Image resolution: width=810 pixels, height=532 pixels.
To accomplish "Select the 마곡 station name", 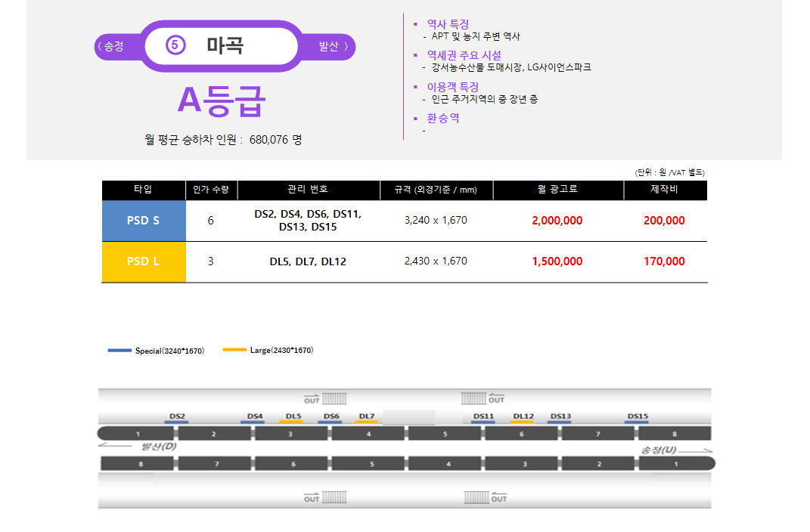I will click(x=225, y=45).
